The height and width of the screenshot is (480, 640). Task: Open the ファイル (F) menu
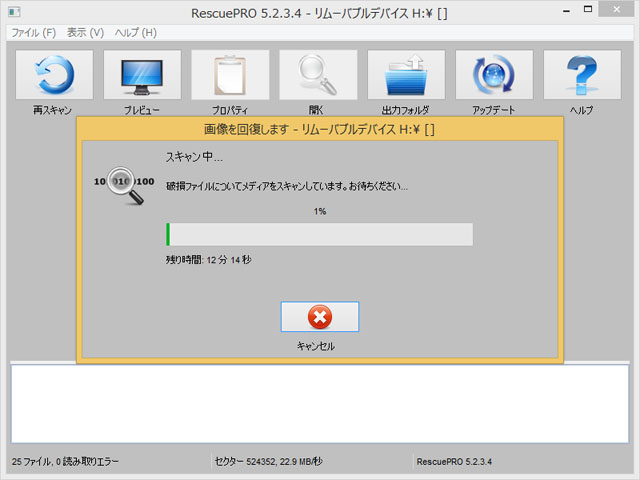33,33
